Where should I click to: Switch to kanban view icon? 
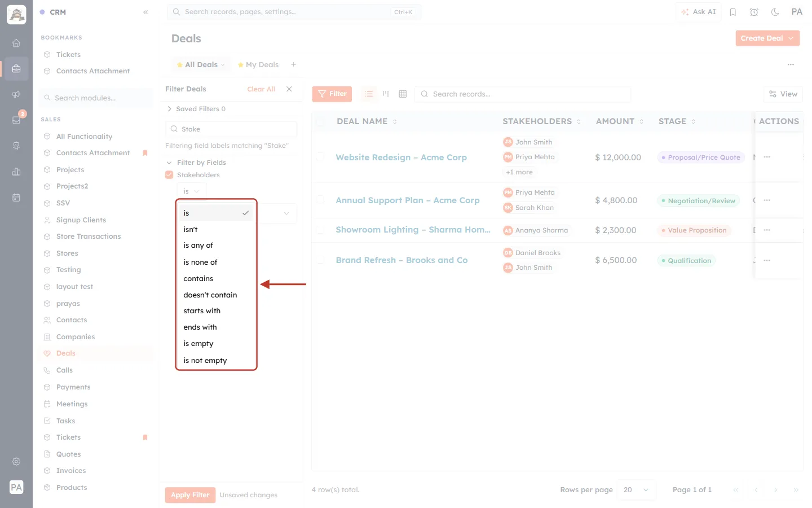pos(386,94)
